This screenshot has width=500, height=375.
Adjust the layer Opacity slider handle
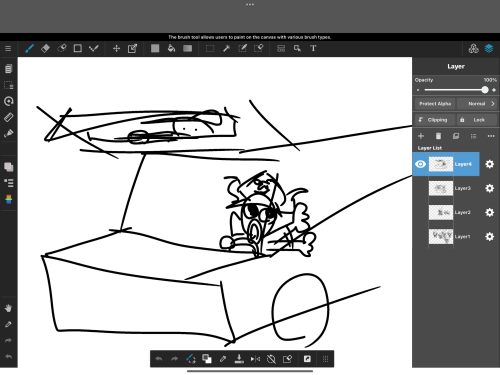pos(485,90)
